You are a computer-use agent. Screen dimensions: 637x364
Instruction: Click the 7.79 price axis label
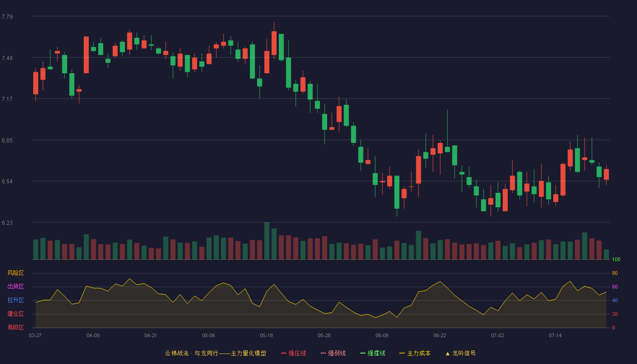pos(7,17)
